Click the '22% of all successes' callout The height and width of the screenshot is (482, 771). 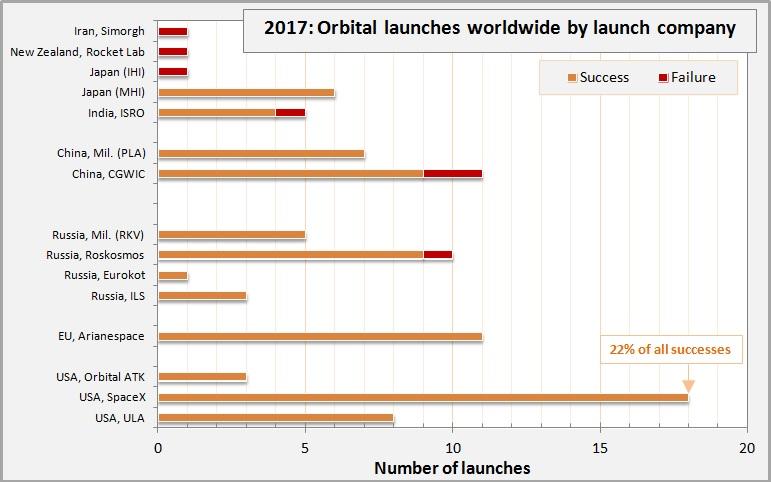pos(671,349)
